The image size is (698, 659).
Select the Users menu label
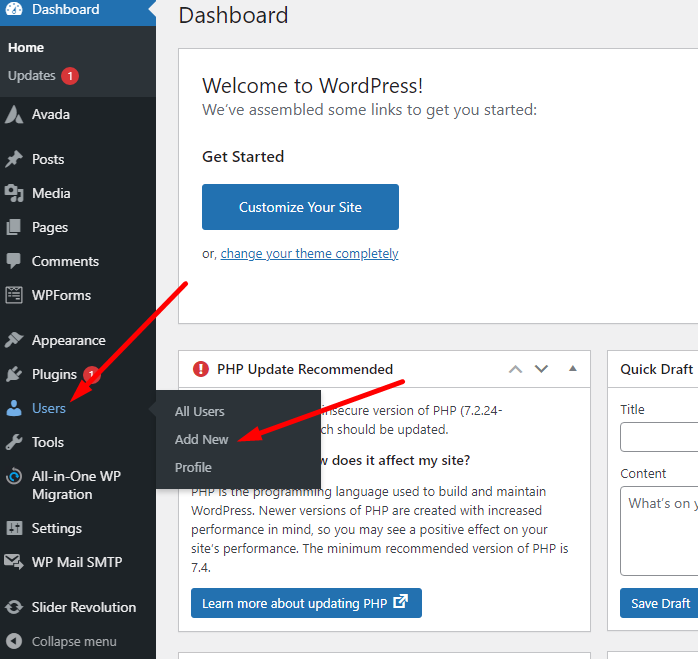click(49, 408)
